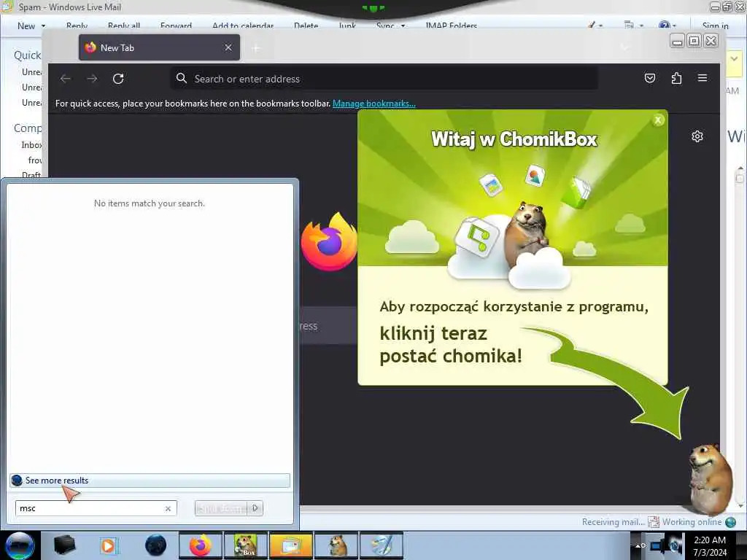Open Firefox hamburger application menu
Image resolution: width=747 pixels, height=560 pixels.
coord(703,77)
